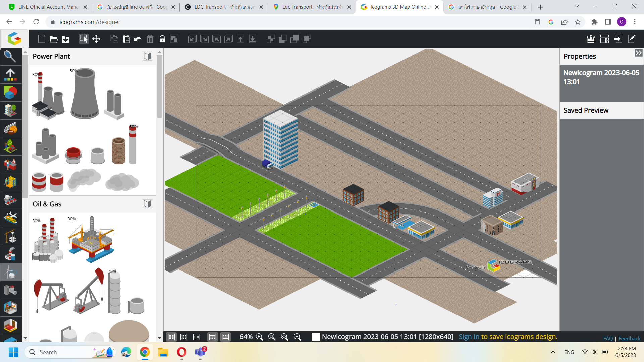Collapse the Oil & Gas category book icon
Screen dimensions: 644x362
[x=148, y=204]
